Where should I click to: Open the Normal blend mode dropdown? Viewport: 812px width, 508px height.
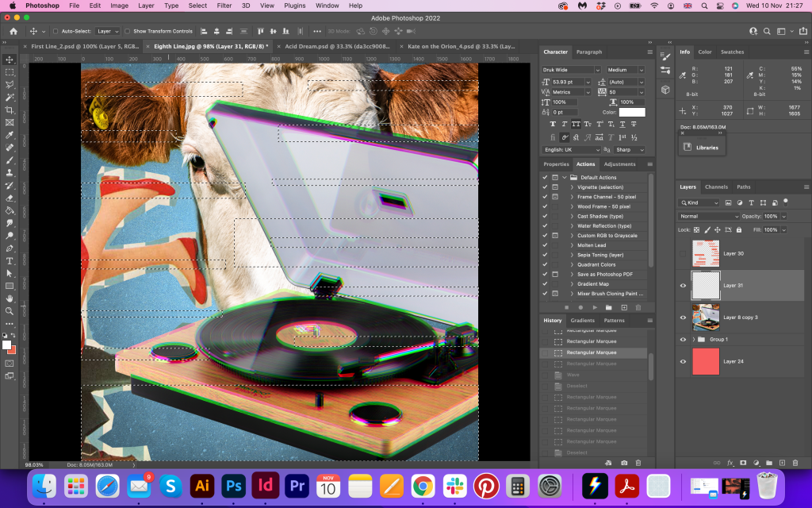[708, 216]
